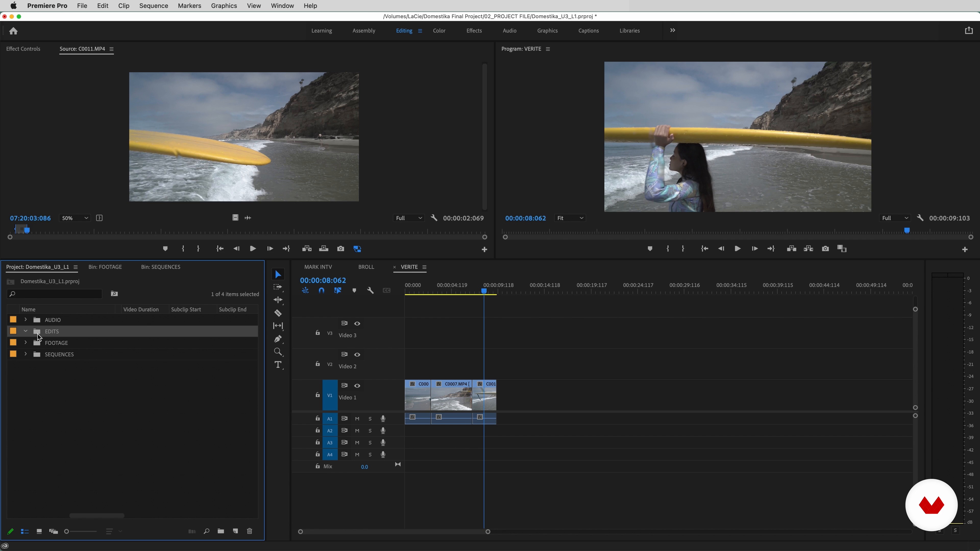980x551 pixels.
Task: Open Apple menu
Action: pos(13,6)
